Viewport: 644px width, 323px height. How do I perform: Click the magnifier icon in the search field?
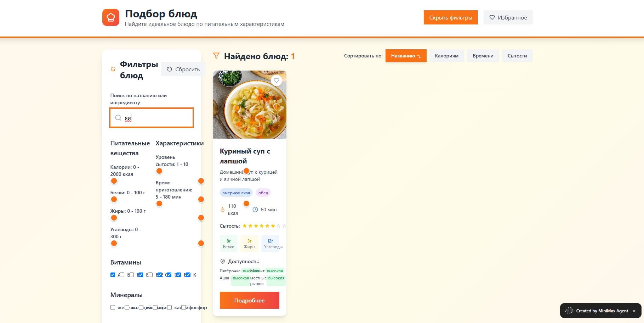tap(118, 118)
